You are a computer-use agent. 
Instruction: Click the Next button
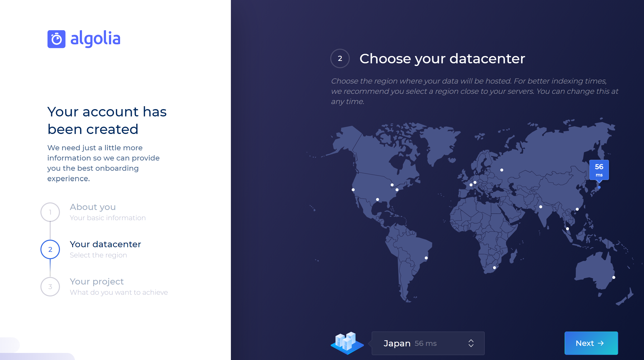[591, 343]
